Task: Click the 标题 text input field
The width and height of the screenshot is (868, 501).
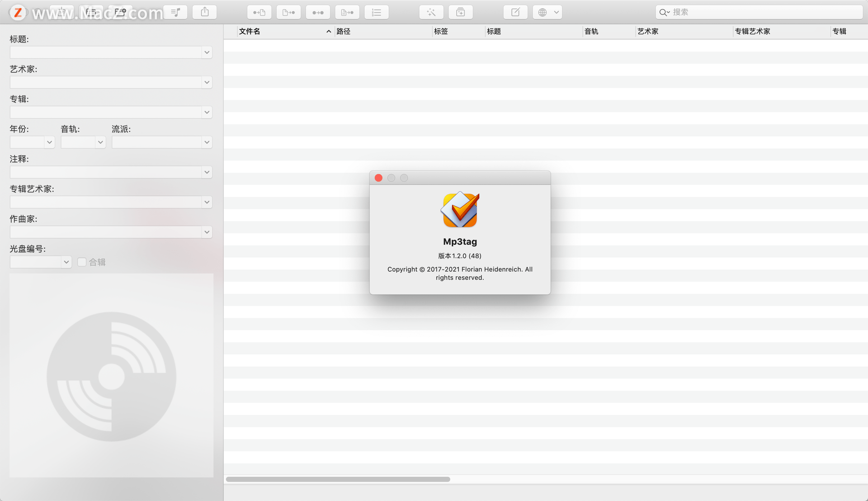Action: coord(106,52)
